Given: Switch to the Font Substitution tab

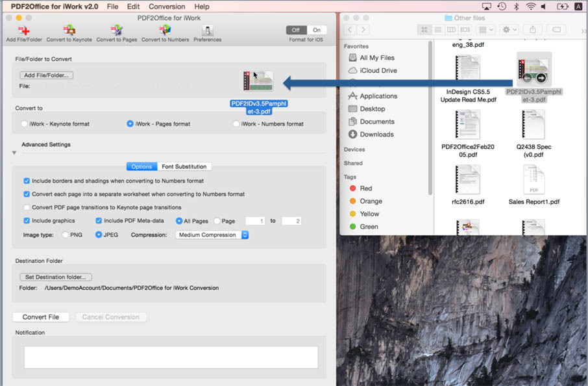Looking at the screenshot, I should pos(185,166).
